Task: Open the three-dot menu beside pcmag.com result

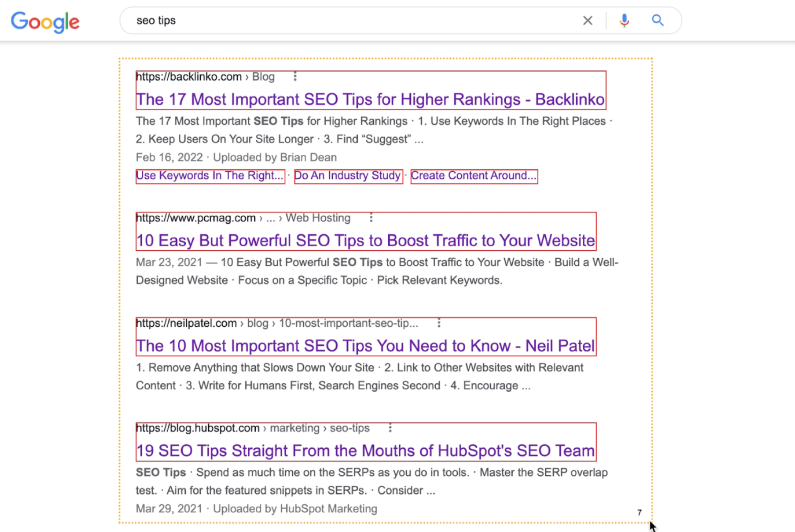Action: 371,218
